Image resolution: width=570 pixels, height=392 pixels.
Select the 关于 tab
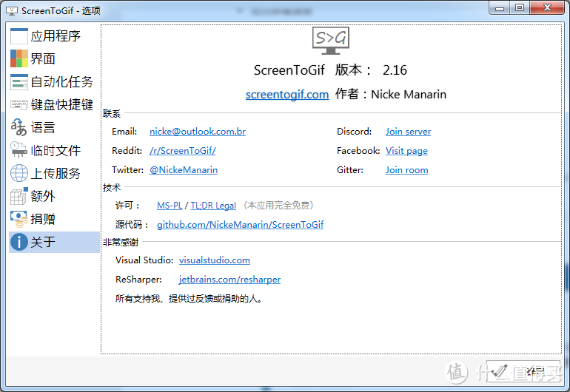54,242
